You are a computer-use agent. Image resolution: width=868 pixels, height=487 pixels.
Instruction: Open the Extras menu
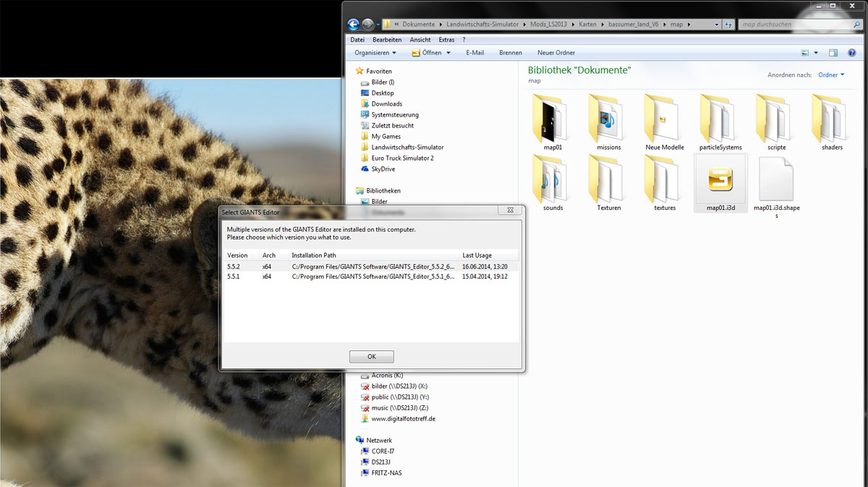[446, 40]
